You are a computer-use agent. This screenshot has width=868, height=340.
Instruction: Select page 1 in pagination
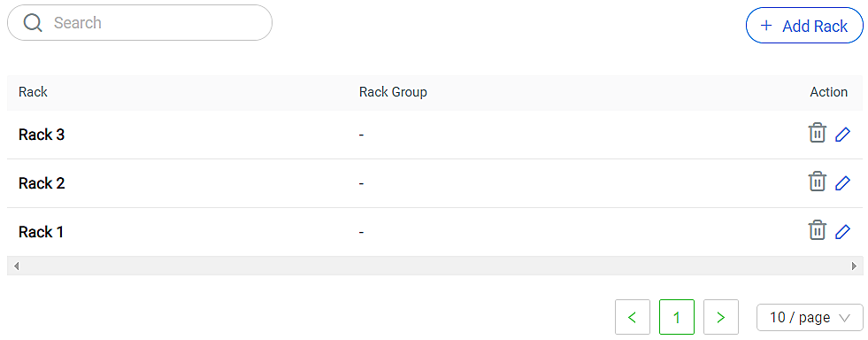coord(677,317)
